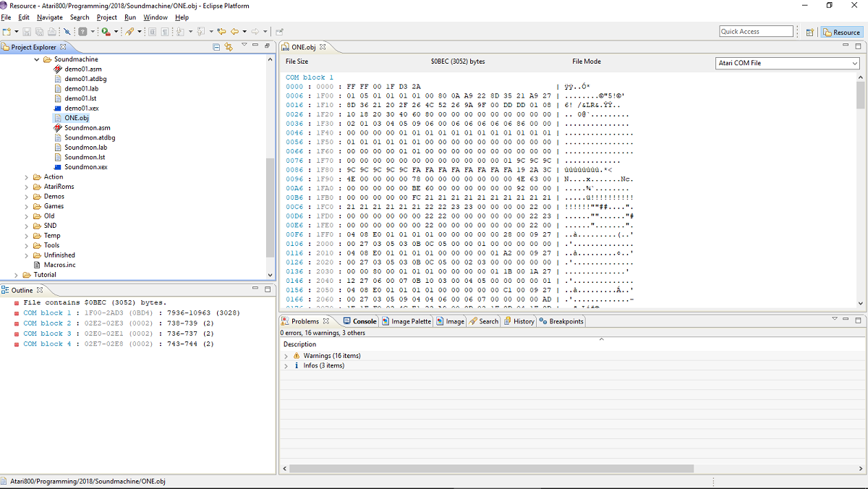
Task: Click the Open Perspective icon
Action: 810,32
